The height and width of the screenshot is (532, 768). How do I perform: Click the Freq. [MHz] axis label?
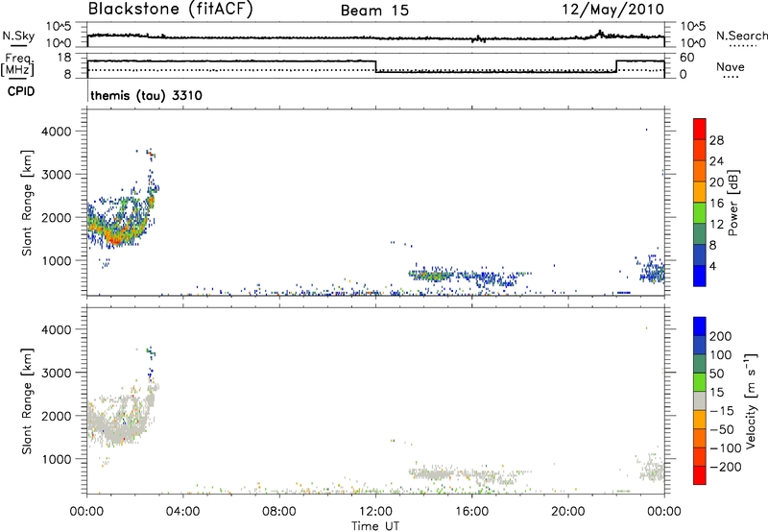17,65
